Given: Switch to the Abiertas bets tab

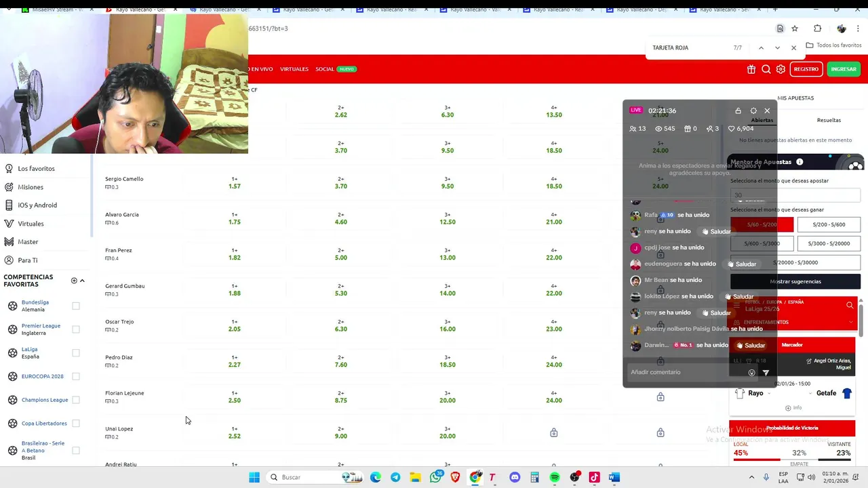Looking at the screenshot, I should tap(762, 121).
